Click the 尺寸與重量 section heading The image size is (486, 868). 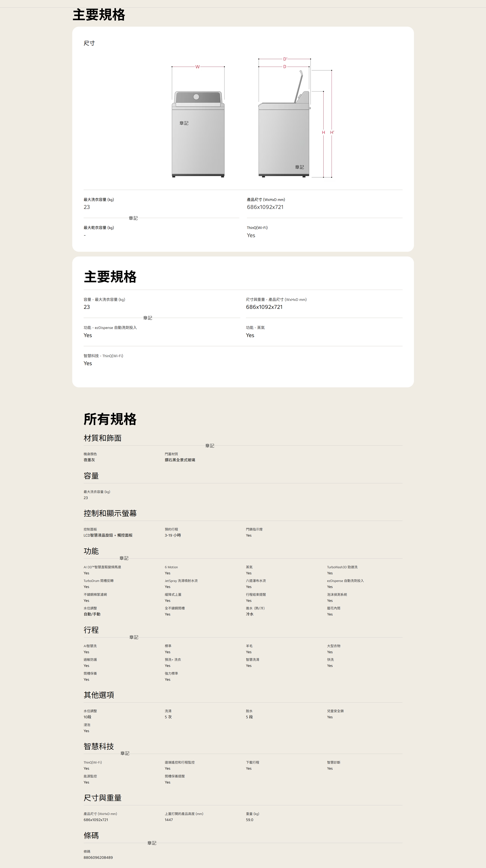(x=103, y=798)
